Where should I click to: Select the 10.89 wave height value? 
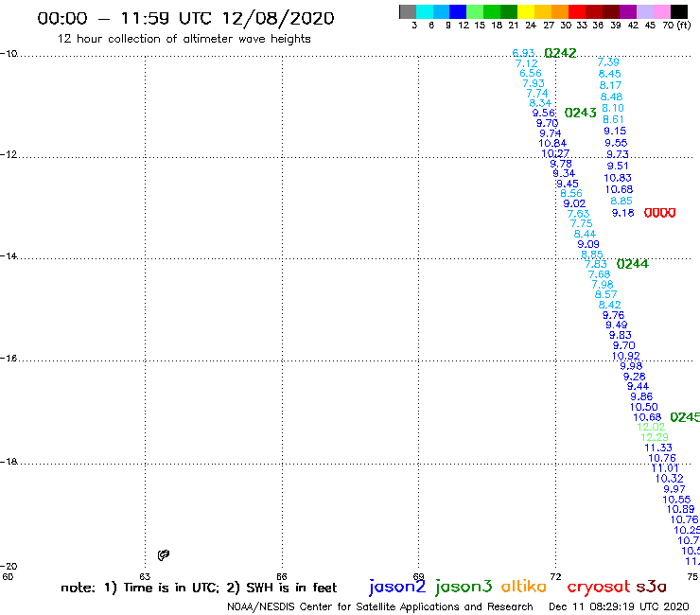(680, 509)
